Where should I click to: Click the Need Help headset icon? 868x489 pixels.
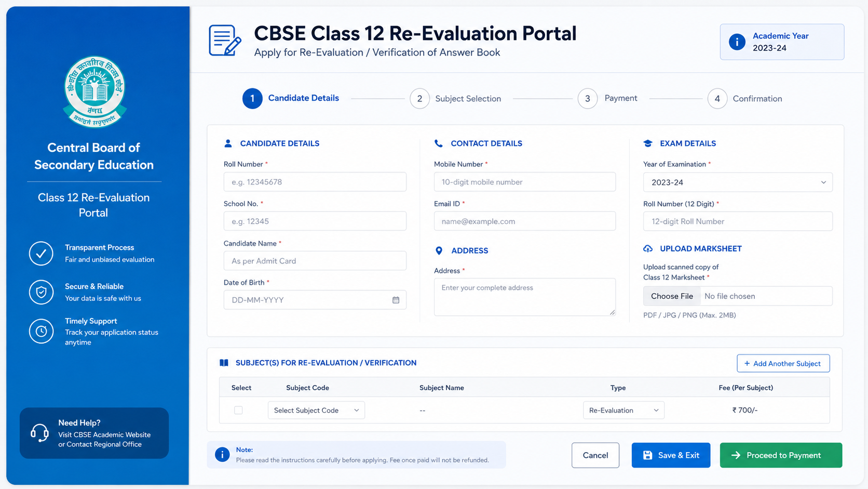tap(39, 433)
